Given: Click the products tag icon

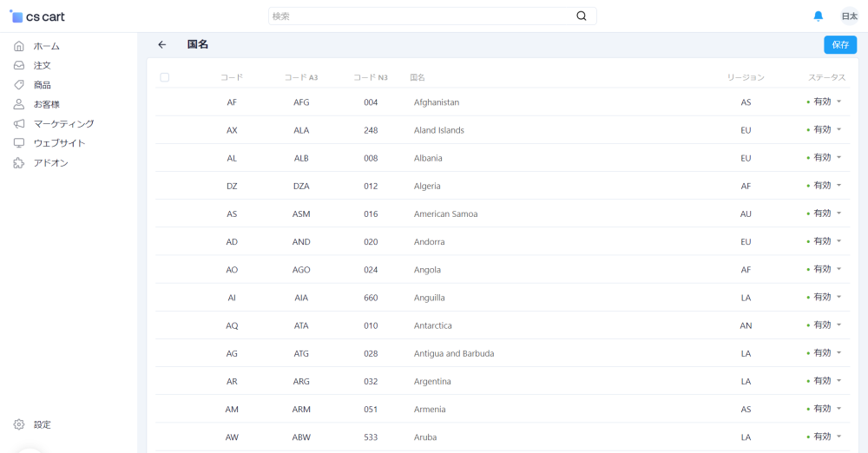Looking at the screenshot, I should coord(19,85).
